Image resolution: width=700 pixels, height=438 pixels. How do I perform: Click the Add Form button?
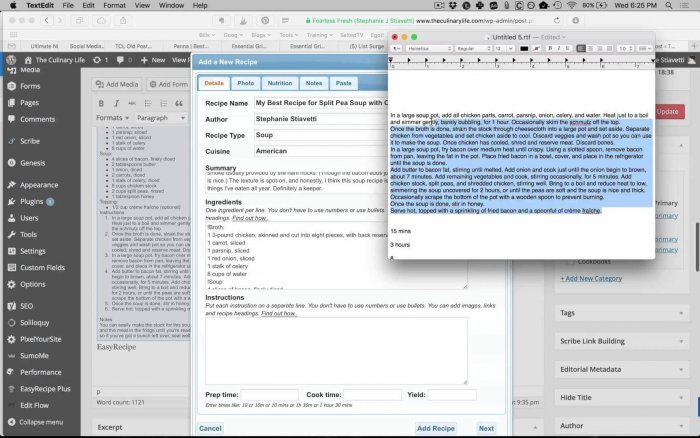click(x=168, y=84)
